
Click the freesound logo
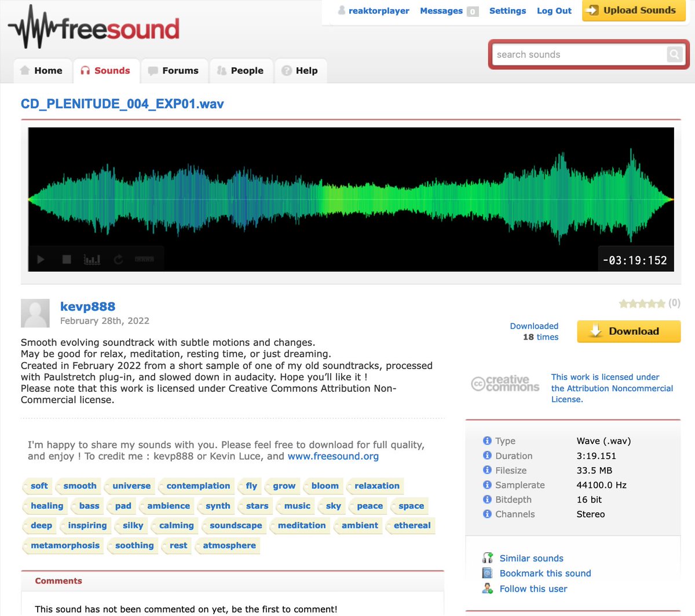tap(94, 28)
